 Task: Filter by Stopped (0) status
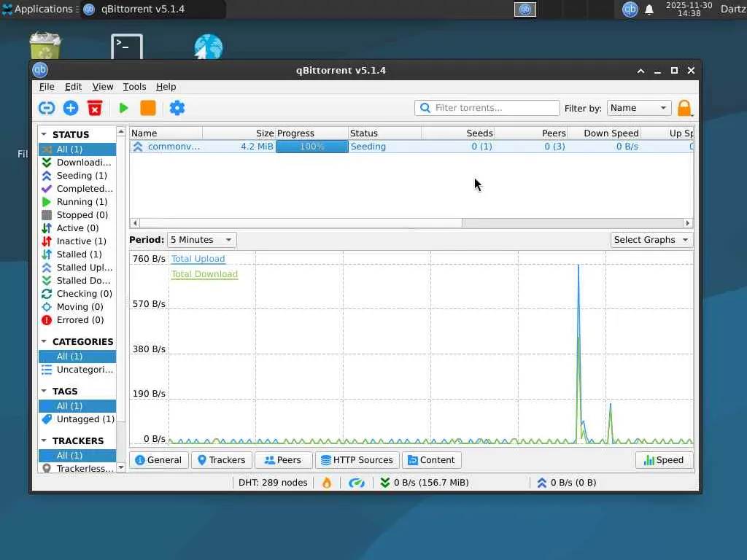pyautogui.click(x=77, y=215)
